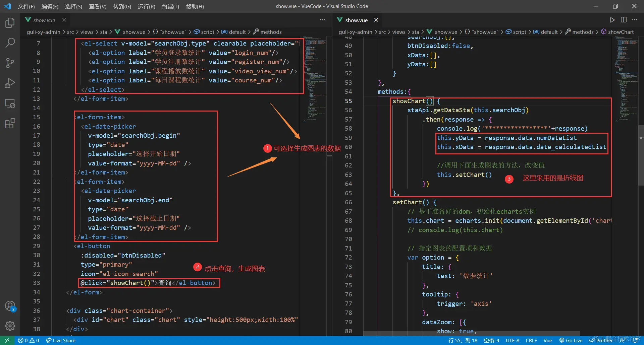Screen dimensions: 644x345
Task: Expand methods breadcrumb in right editor
Action: click(x=579, y=32)
